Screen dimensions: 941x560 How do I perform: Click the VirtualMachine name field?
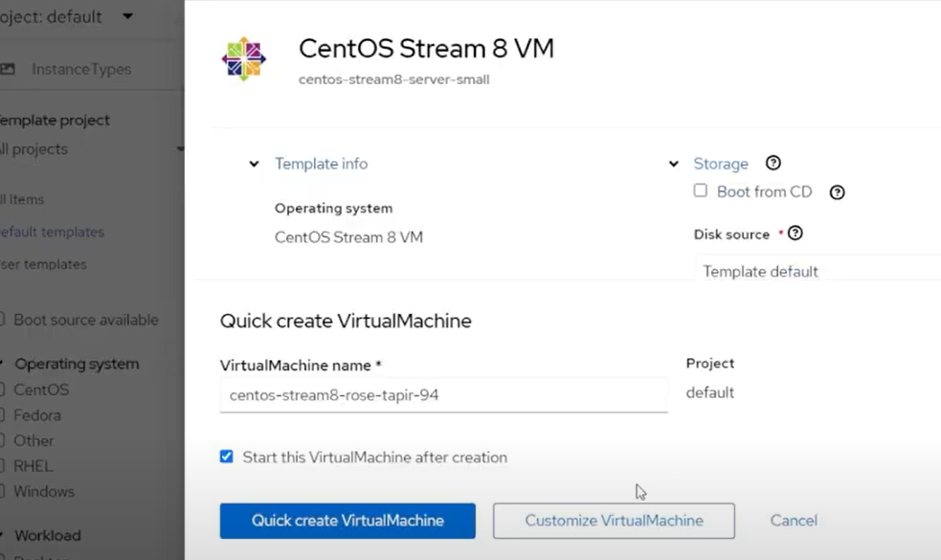click(x=442, y=394)
